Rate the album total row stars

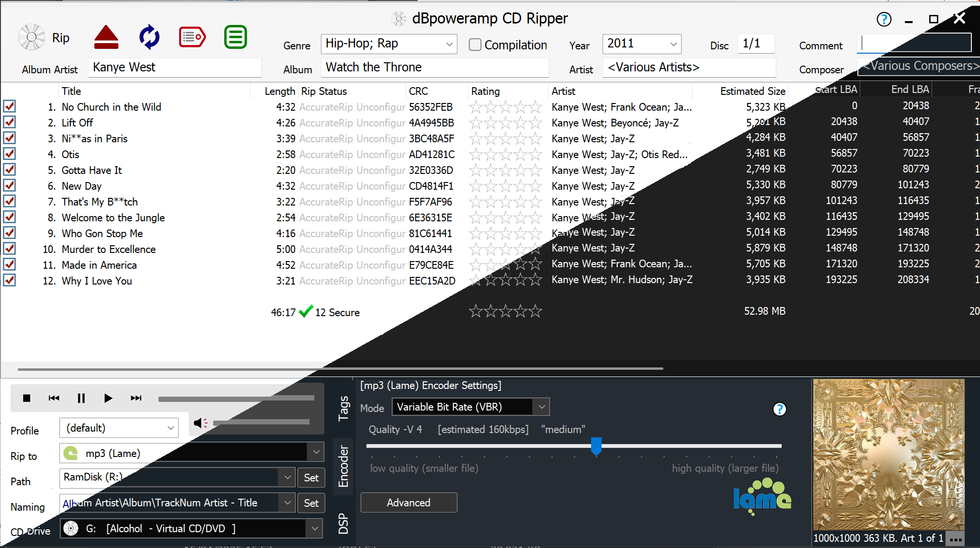505,311
